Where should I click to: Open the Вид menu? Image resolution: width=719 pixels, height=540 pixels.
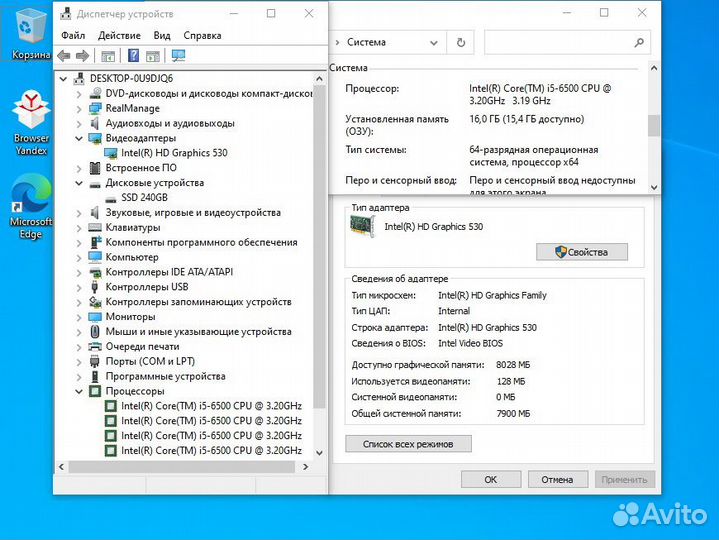[162, 35]
